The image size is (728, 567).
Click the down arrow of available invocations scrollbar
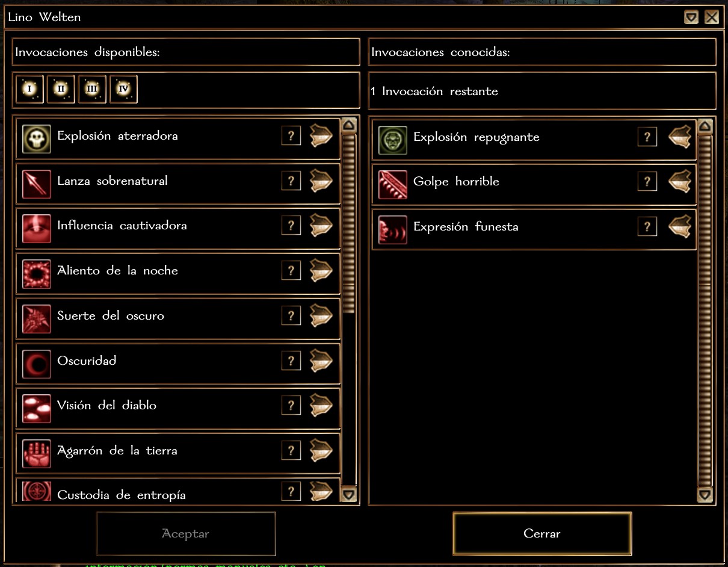(x=348, y=495)
